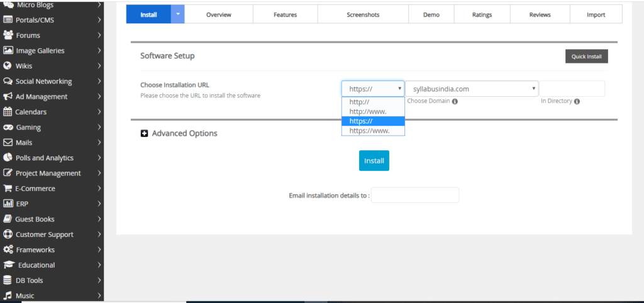Open the Install tab dropdown arrow
Image resolution: width=644 pixels, height=303 pixels.
[178, 14]
